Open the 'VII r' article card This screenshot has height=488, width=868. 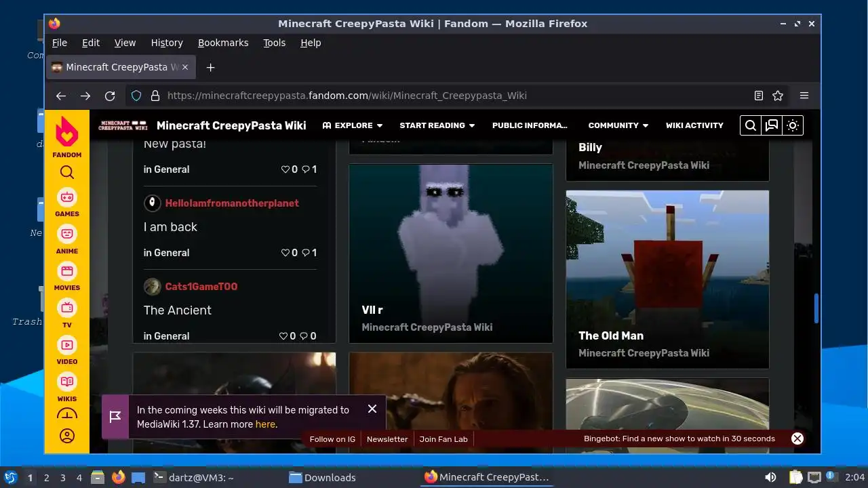(x=451, y=253)
